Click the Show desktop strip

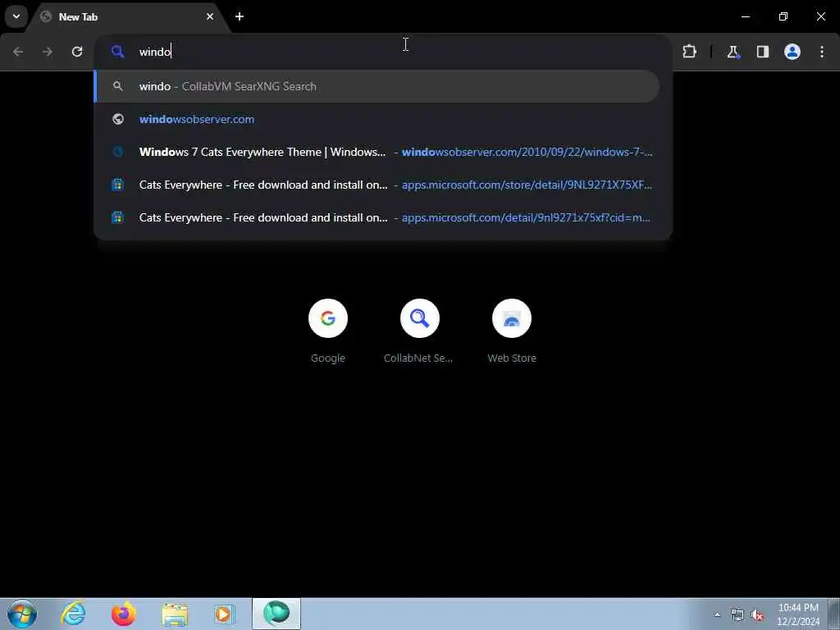[x=834, y=614]
